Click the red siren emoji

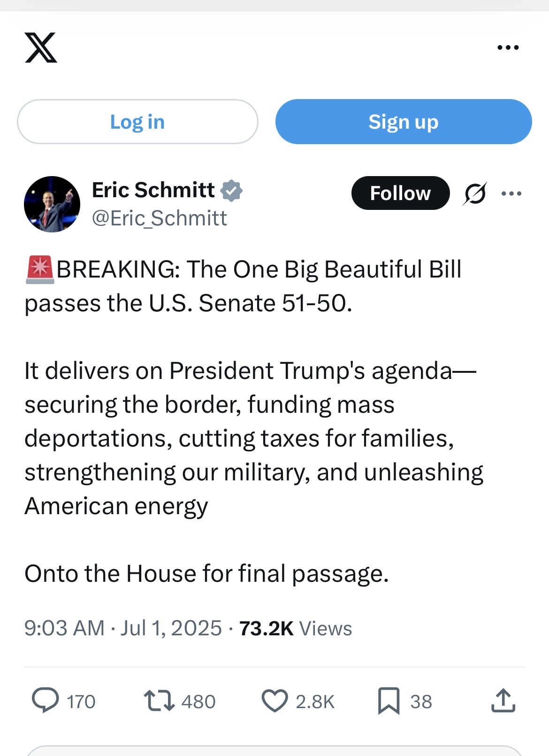(40, 270)
